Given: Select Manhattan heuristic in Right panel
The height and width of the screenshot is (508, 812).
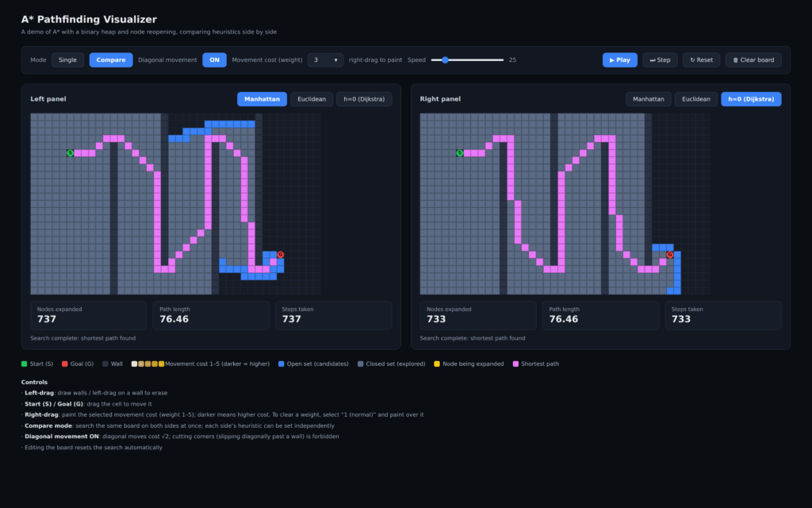Looking at the screenshot, I should click(649, 99).
